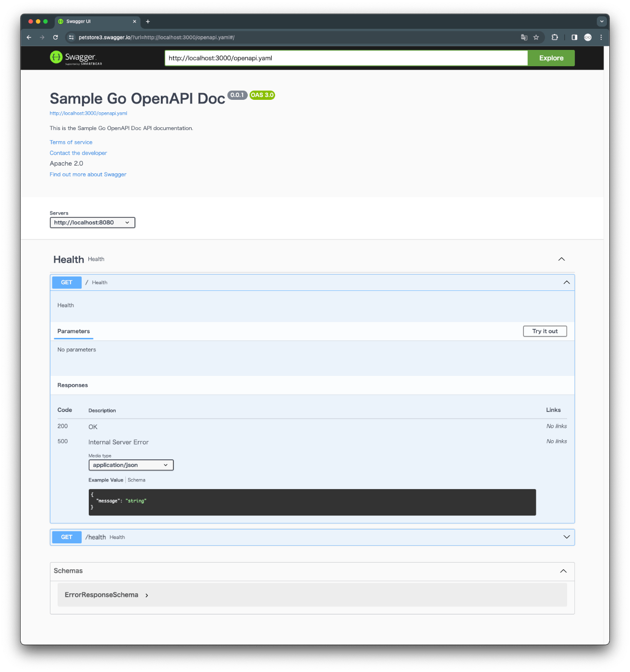Select the Swagger UI browser tab
Image resolution: width=630 pixels, height=672 pixels.
tap(97, 22)
